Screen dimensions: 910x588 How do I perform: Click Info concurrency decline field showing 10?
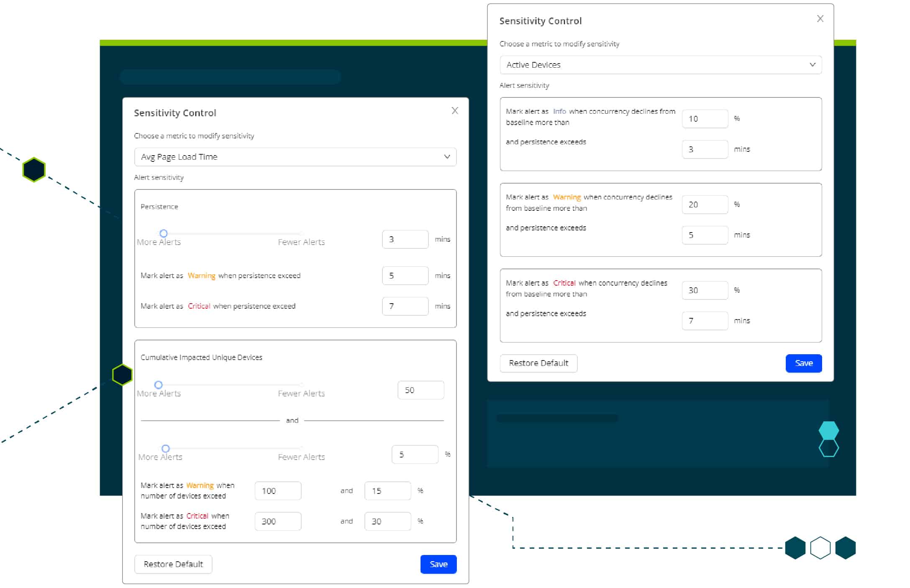click(705, 119)
